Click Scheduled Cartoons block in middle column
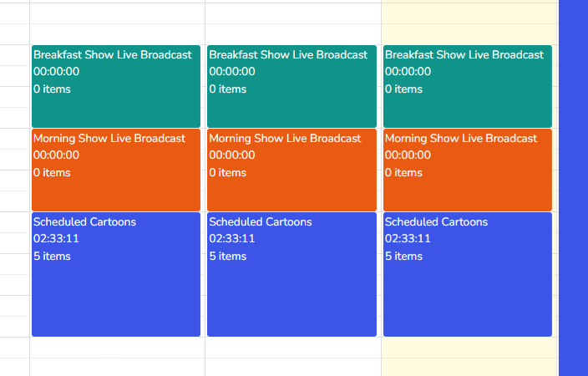This screenshot has height=376, width=588. pyautogui.click(x=291, y=274)
